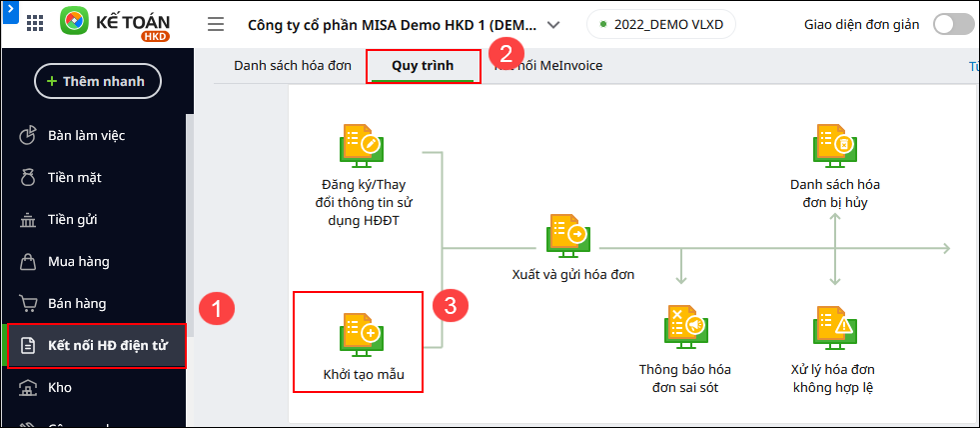Toggle the Giao diện đơn giản switch
The width and height of the screenshot is (980, 428).
[952, 24]
